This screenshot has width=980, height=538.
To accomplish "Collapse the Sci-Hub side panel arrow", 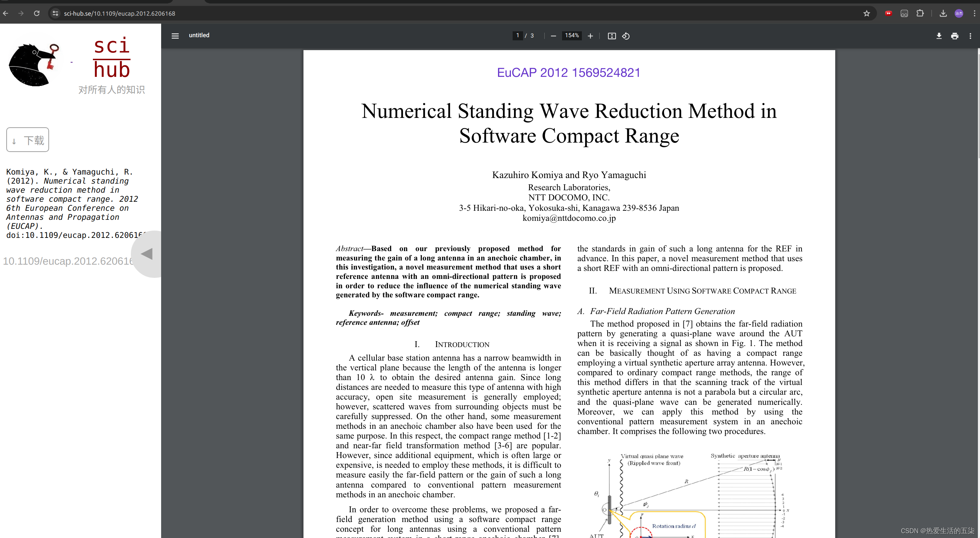I will pos(147,254).
